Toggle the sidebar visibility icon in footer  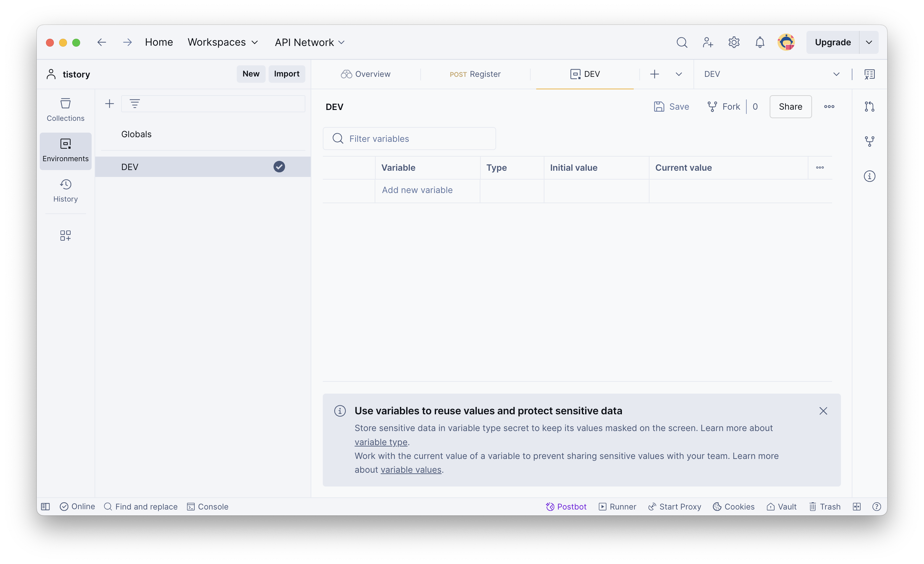(45, 507)
